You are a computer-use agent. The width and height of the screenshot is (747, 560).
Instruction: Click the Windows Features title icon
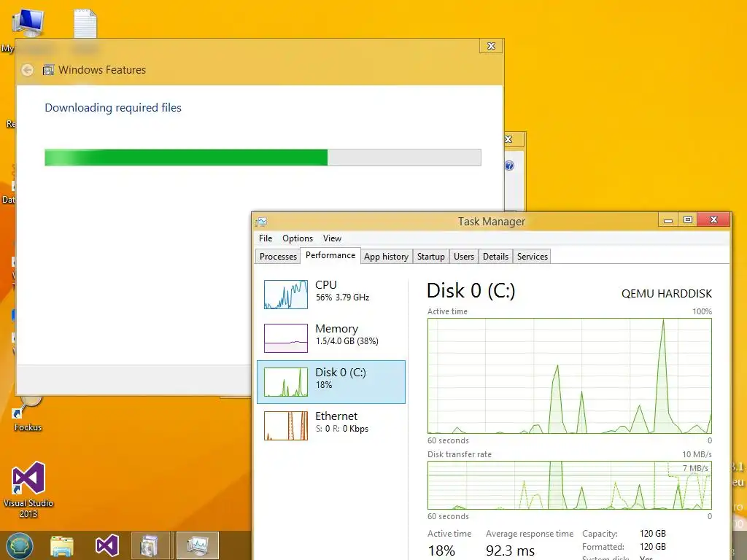48,70
